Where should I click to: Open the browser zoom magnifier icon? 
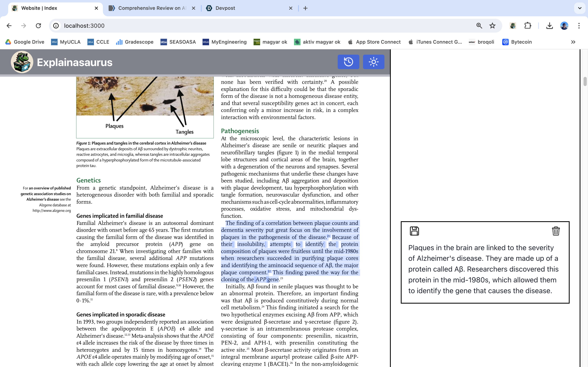(x=479, y=26)
